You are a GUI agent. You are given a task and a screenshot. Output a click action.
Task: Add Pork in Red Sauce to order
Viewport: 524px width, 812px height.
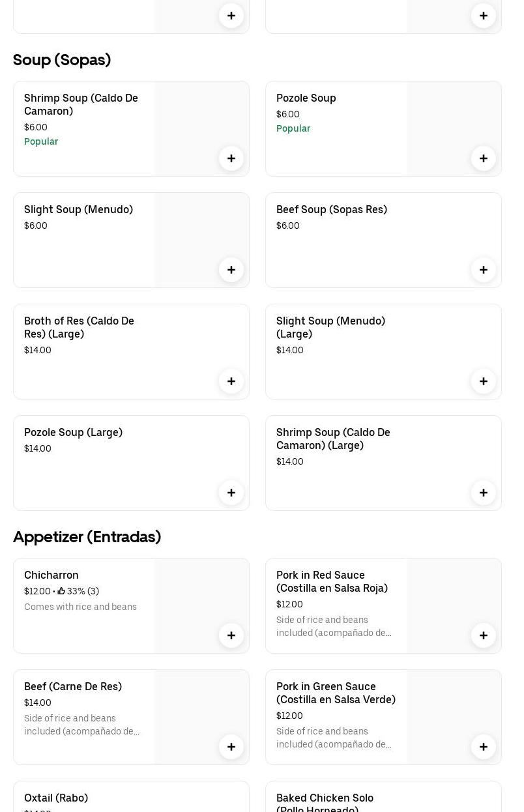484,635
